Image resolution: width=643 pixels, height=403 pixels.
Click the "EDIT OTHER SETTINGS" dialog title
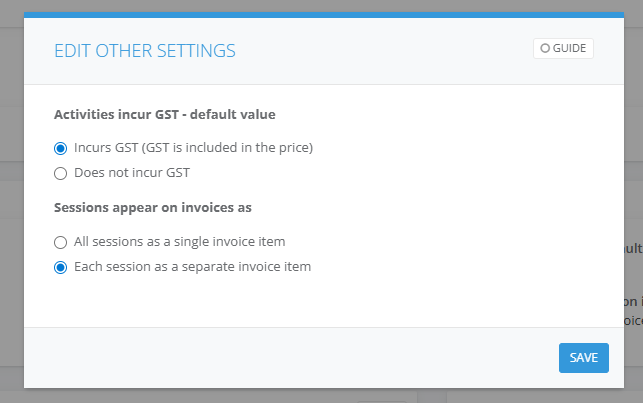coord(145,50)
